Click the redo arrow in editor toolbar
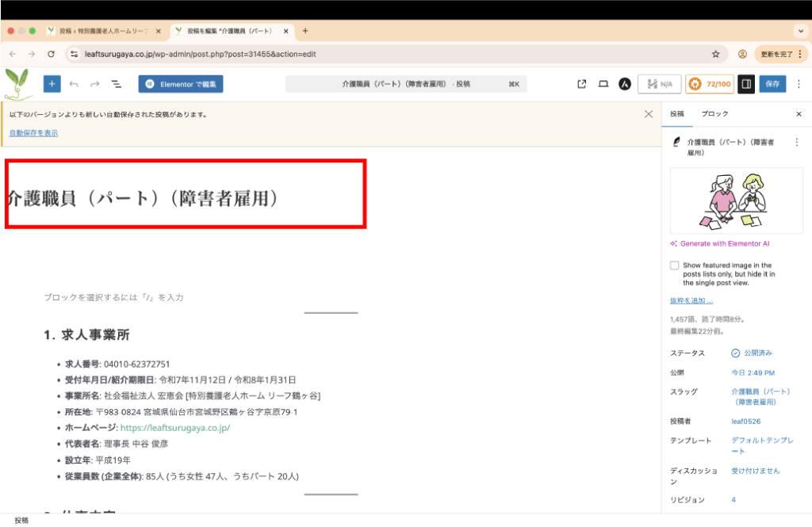Image resolution: width=812 pixels, height=527 pixels. [x=95, y=84]
